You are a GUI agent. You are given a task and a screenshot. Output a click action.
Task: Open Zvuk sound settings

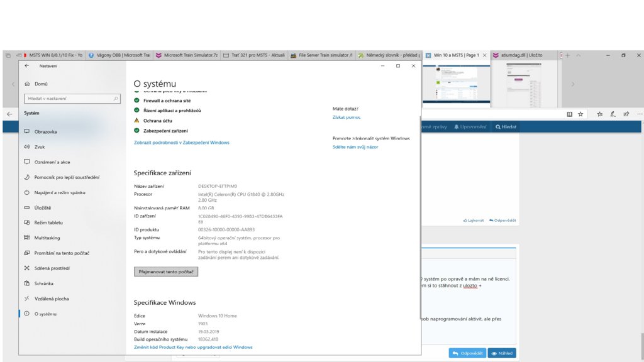click(39, 147)
